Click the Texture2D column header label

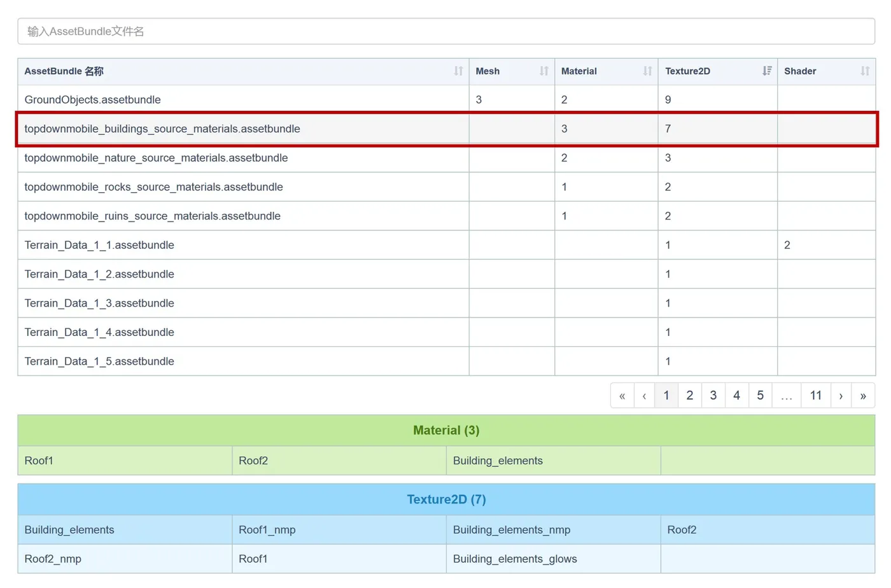pos(687,71)
